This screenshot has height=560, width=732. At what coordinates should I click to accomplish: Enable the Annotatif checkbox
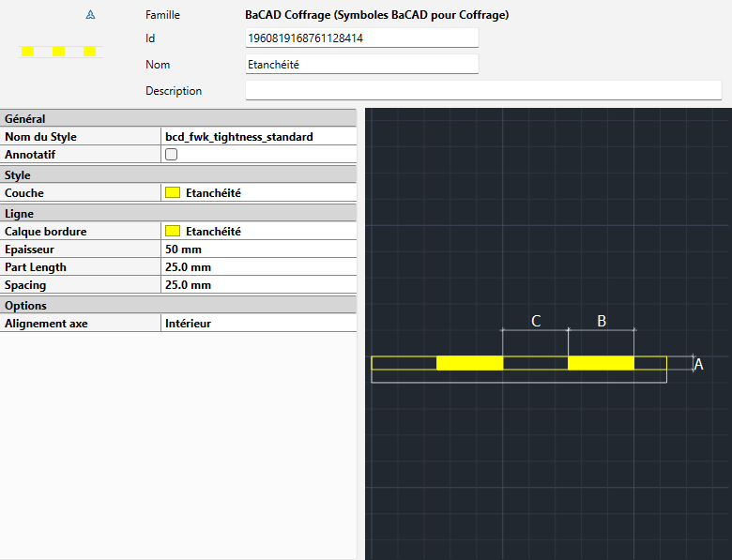pyautogui.click(x=172, y=155)
